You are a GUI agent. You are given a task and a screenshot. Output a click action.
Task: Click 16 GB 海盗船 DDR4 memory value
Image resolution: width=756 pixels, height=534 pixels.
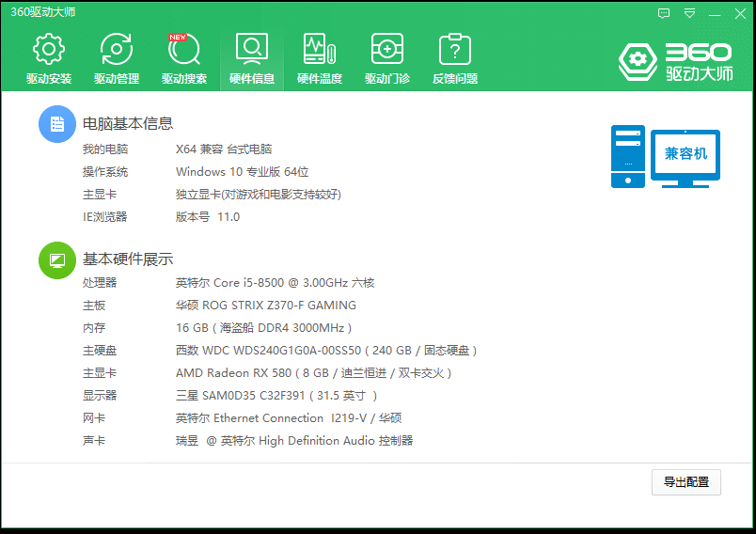coord(263,328)
